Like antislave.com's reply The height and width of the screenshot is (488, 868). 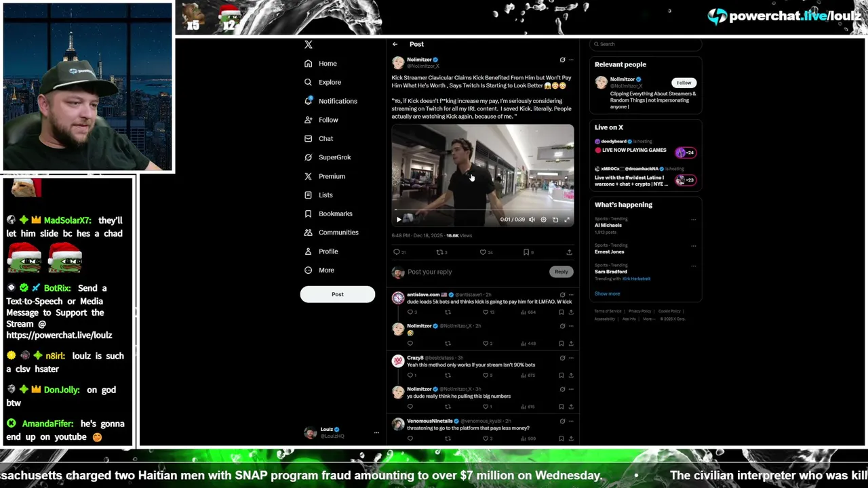pyautogui.click(x=488, y=312)
